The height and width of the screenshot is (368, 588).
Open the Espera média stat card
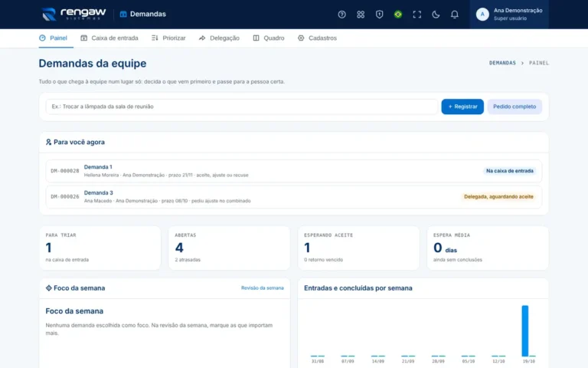pyautogui.click(x=488, y=248)
